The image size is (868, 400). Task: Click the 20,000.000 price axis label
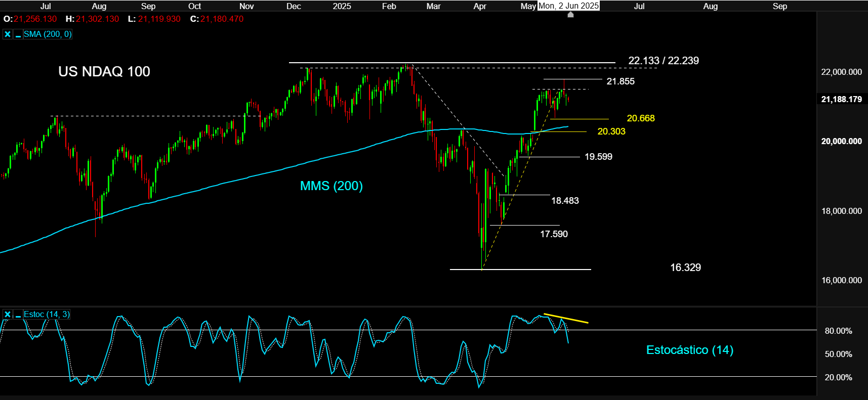(x=841, y=141)
